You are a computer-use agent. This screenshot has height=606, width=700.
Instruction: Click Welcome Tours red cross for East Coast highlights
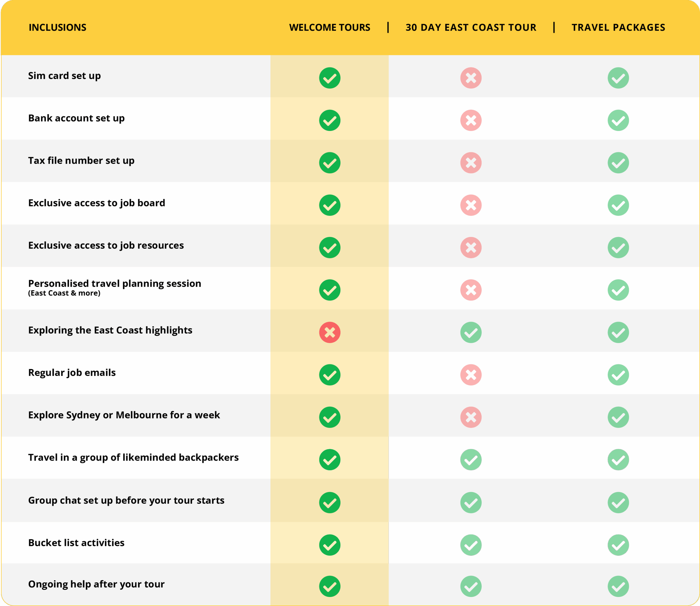click(329, 332)
